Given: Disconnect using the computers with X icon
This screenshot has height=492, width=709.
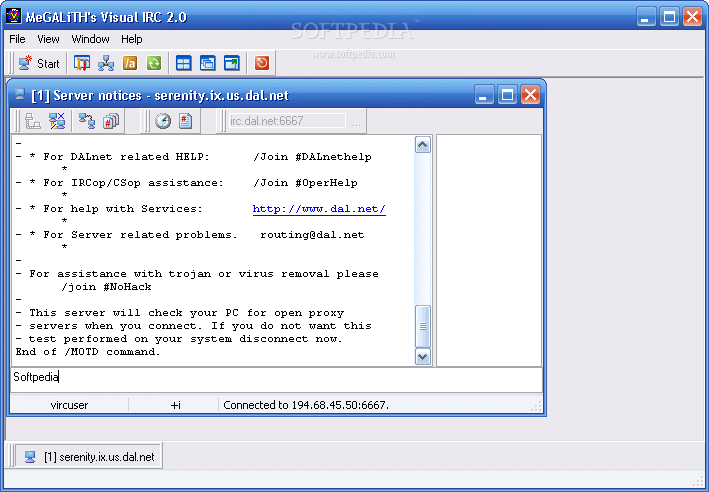Looking at the screenshot, I should click(57, 121).
